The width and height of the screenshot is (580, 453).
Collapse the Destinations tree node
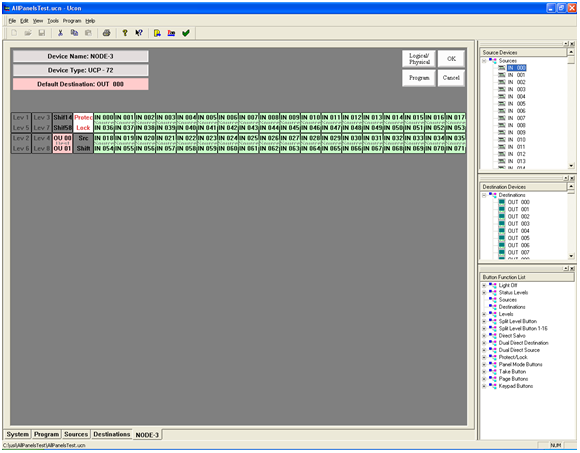(x=484, y=195)
